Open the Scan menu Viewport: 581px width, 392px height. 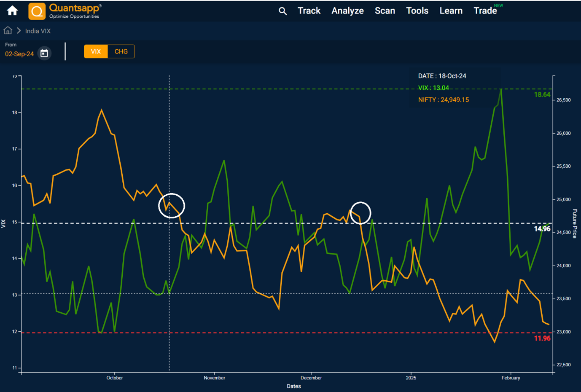pos(385,11)
